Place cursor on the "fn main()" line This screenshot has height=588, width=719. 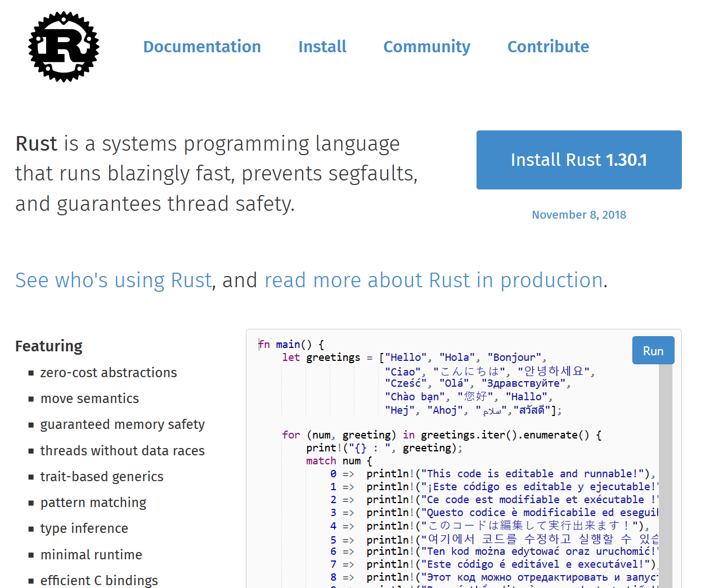(291, 345)
